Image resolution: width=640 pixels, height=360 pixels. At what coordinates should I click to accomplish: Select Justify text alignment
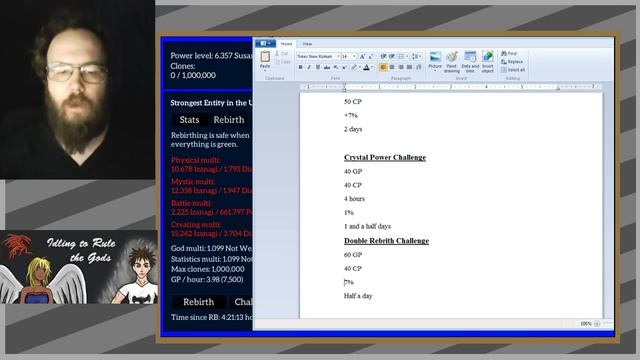409,67
